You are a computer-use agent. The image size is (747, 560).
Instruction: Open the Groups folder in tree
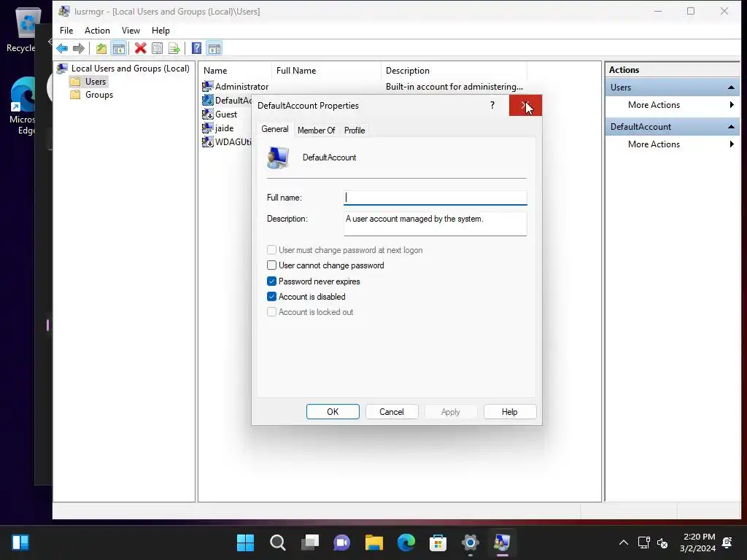pyautogui.click(x=92, y=95)
